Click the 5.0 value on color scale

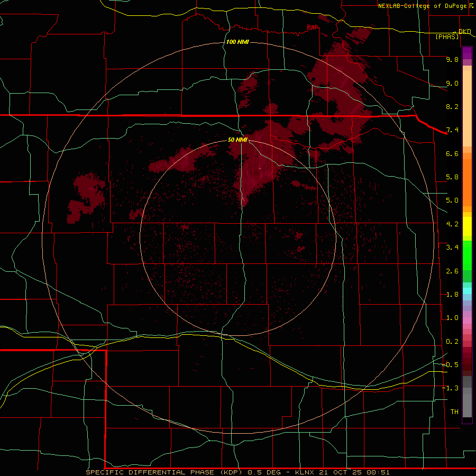[452, 200]
